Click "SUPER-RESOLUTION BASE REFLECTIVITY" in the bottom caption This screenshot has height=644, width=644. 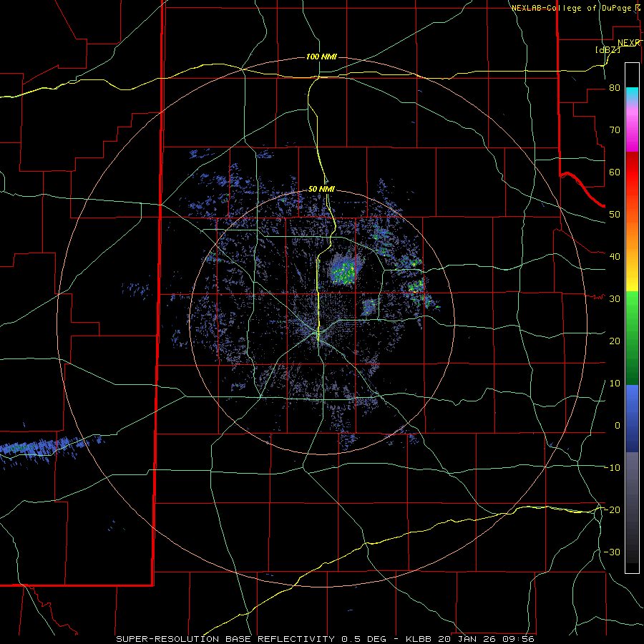pos(225,639)
